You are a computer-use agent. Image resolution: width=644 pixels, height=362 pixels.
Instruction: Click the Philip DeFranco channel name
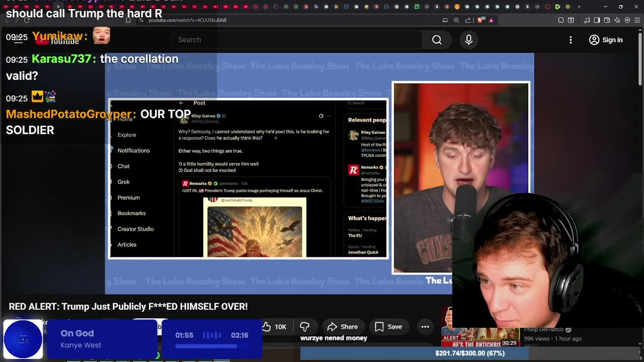tap(543, 329)
